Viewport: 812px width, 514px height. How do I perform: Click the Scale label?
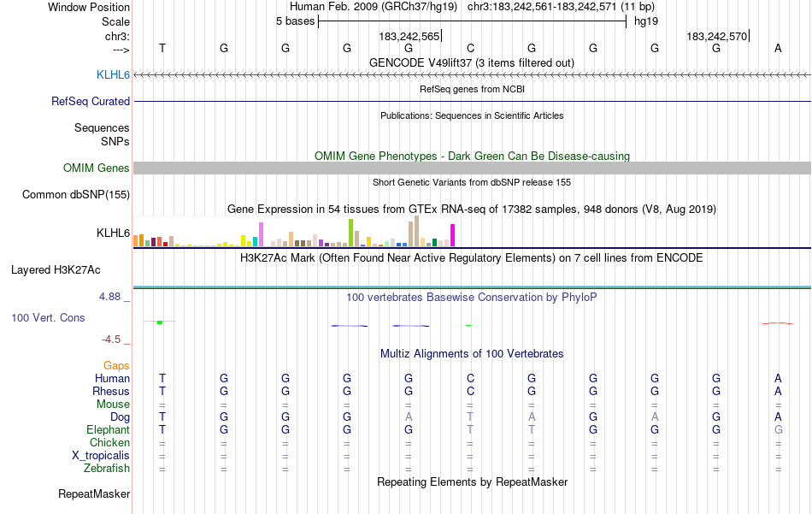(115, 21)
